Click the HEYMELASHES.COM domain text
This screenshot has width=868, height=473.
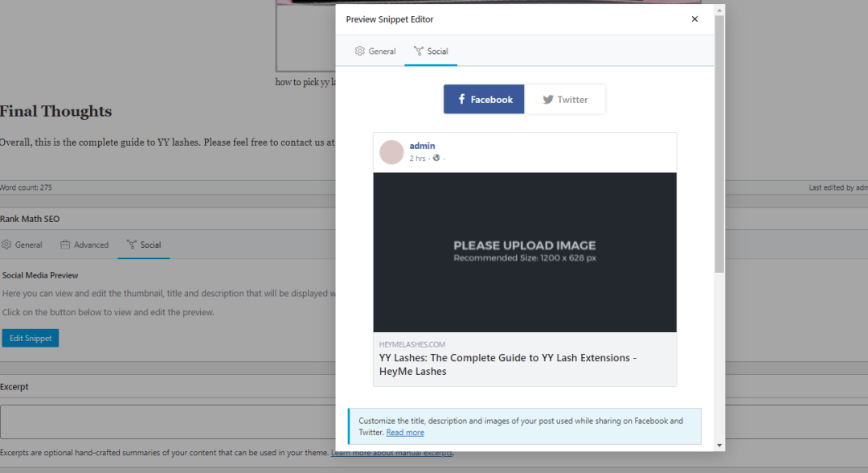[411, 344]
